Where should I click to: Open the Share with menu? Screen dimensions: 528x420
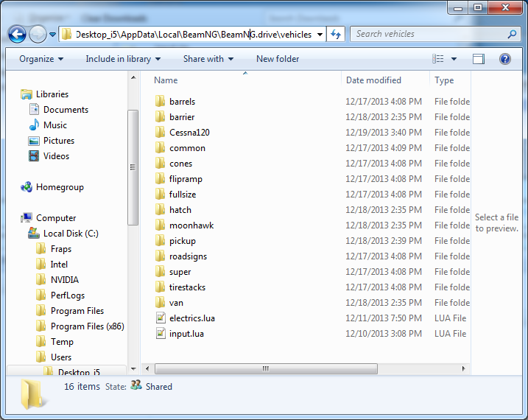point(208,59)
